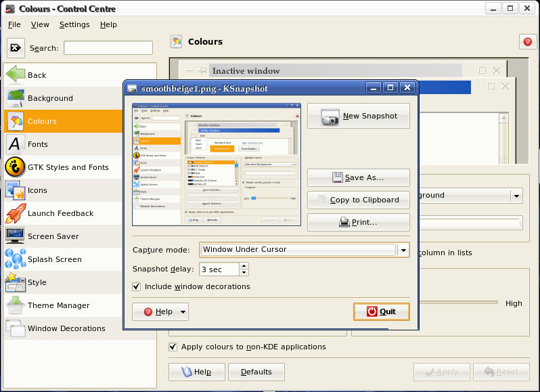Click the clear search icon beside Search
The height and width of the screenshot is (392, 540).
point(16,48)
